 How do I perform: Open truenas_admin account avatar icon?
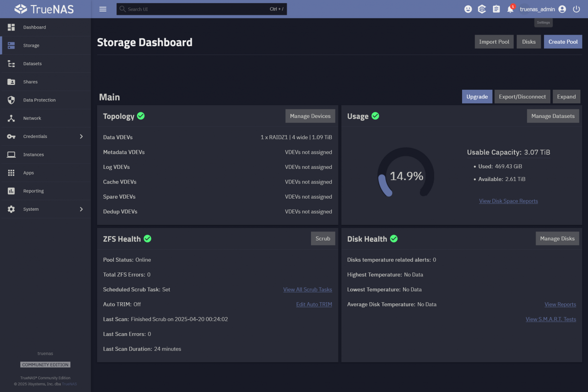coord(562,9)
